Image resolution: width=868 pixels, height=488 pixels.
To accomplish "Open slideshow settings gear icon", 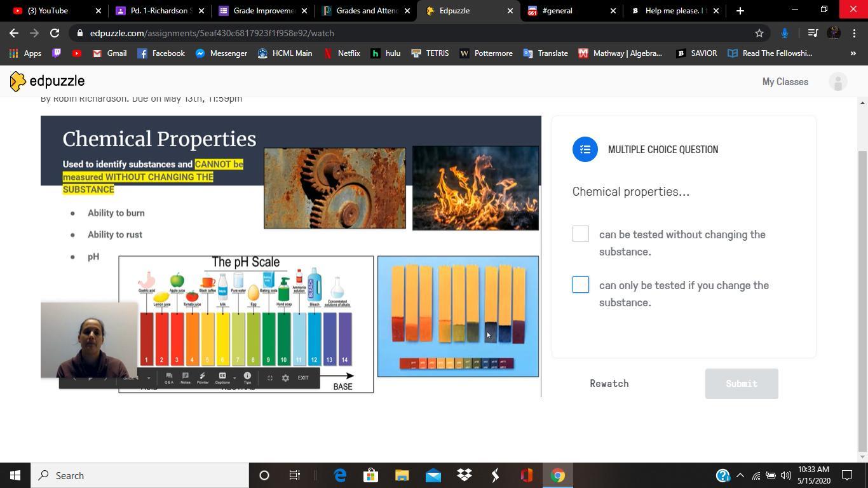I will (285, 378).
